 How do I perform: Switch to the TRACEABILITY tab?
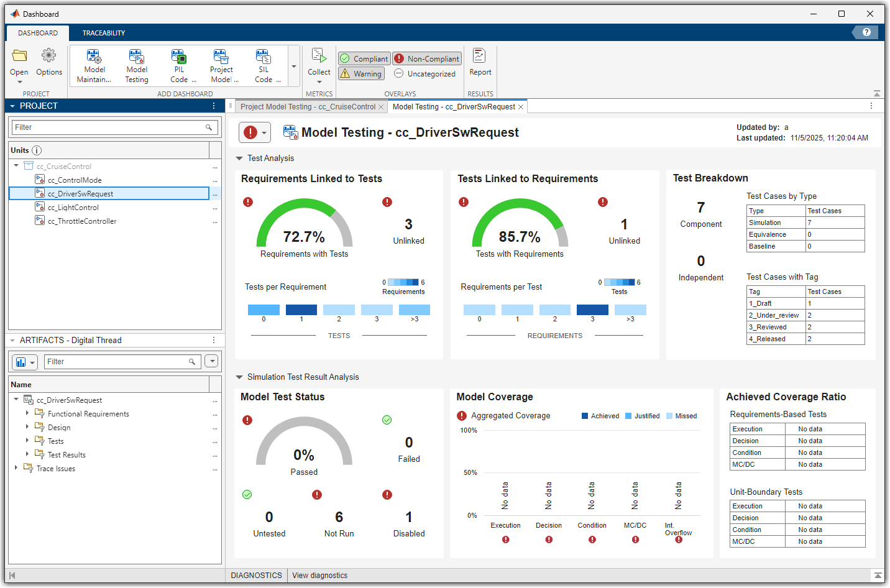click(x=103, y=33)
